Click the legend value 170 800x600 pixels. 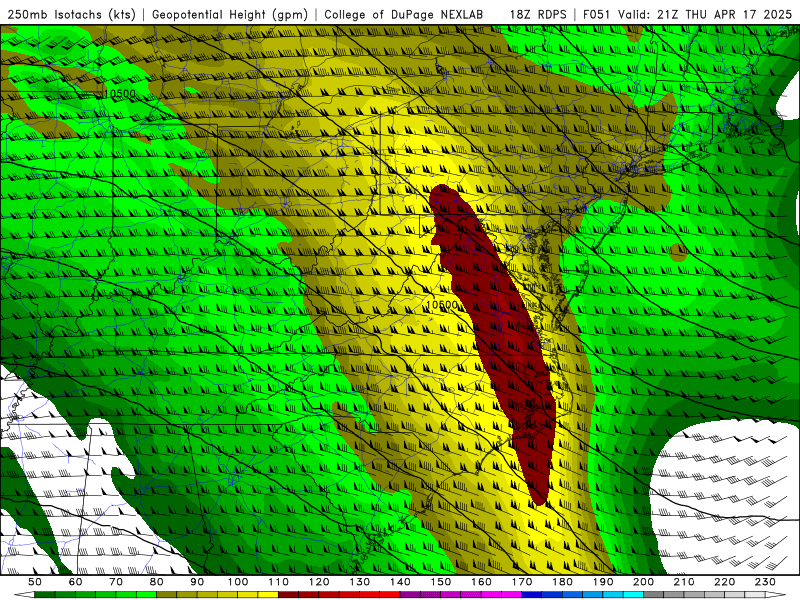click(522, 582)
